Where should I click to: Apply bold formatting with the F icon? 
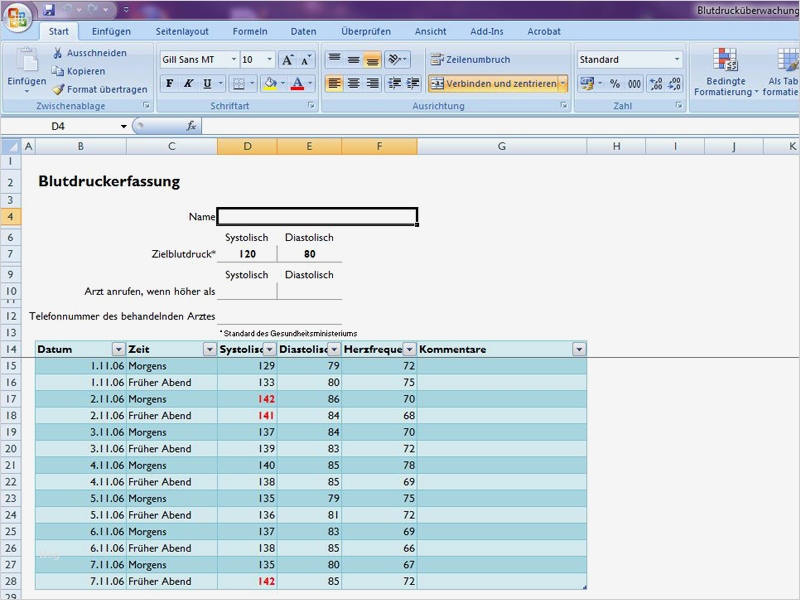click(169, 83)
